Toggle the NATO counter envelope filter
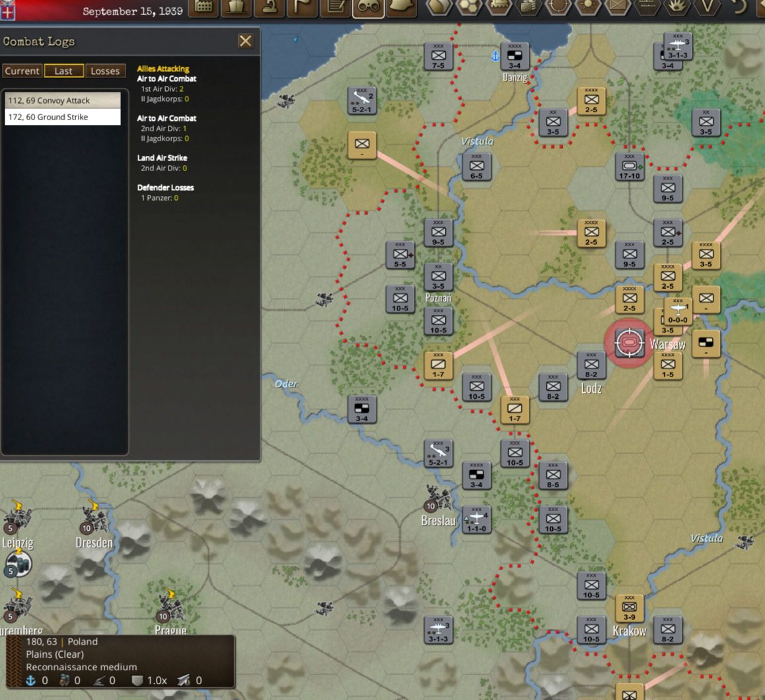 (618, 7)
